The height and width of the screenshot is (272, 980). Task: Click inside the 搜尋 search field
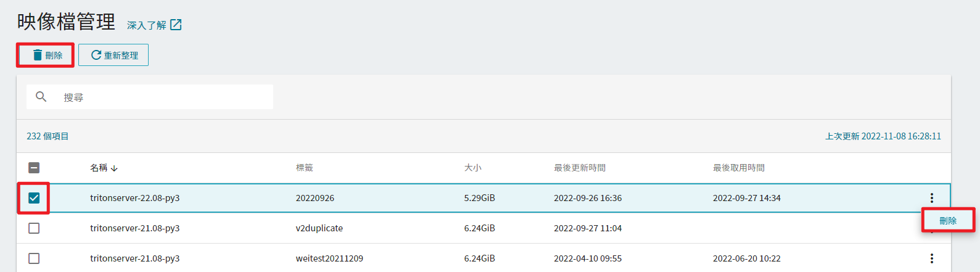pyautogui.click(x=150, y=97)
